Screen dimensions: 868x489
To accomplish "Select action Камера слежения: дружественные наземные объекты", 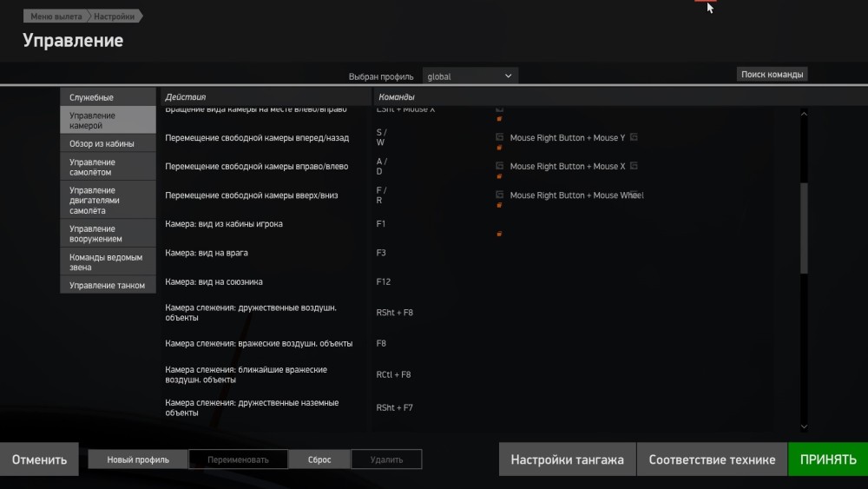I will click(252, 407).
